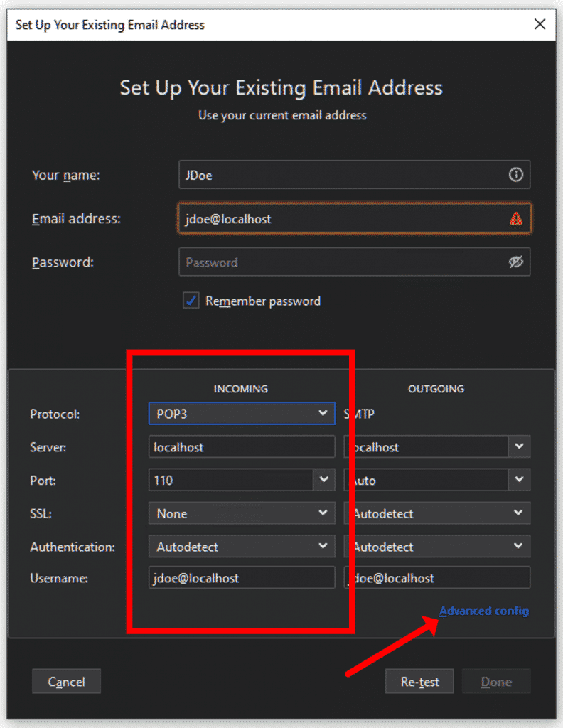Click the Advanced config link
This screenshot has height=728, width=563.
coord(484,611)
